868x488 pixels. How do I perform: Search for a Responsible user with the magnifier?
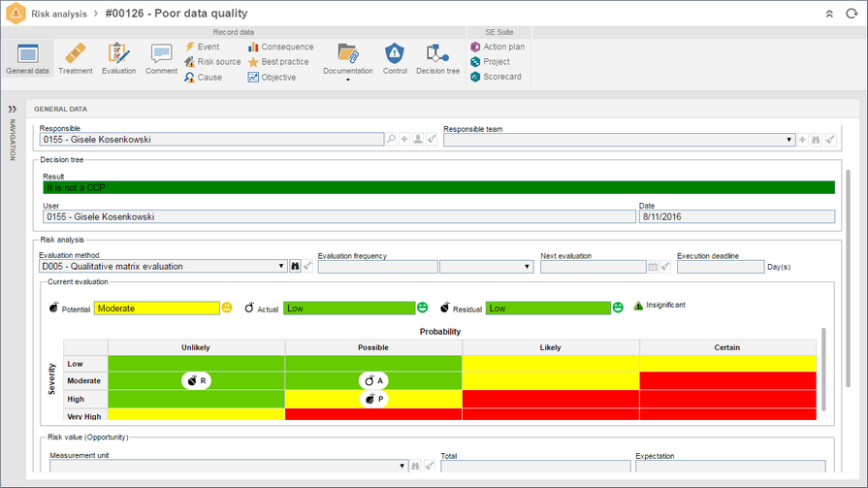(x=391, y=139)
